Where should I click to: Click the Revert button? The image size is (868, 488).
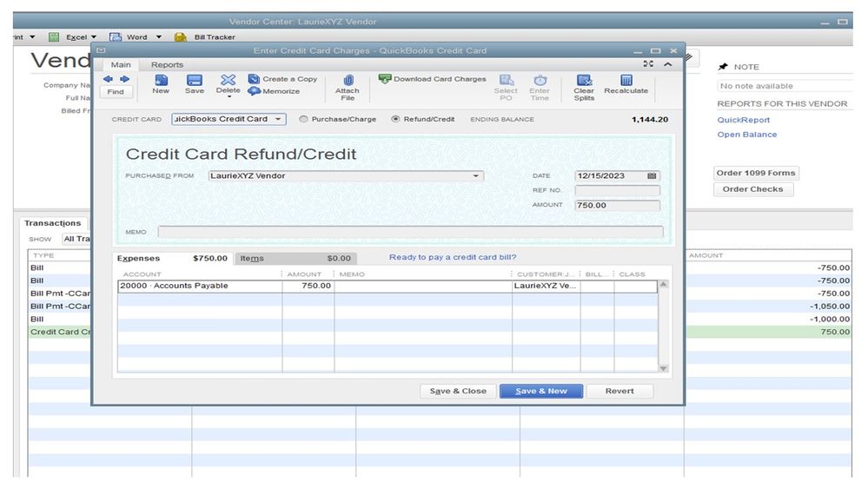[x=620, y=391]
